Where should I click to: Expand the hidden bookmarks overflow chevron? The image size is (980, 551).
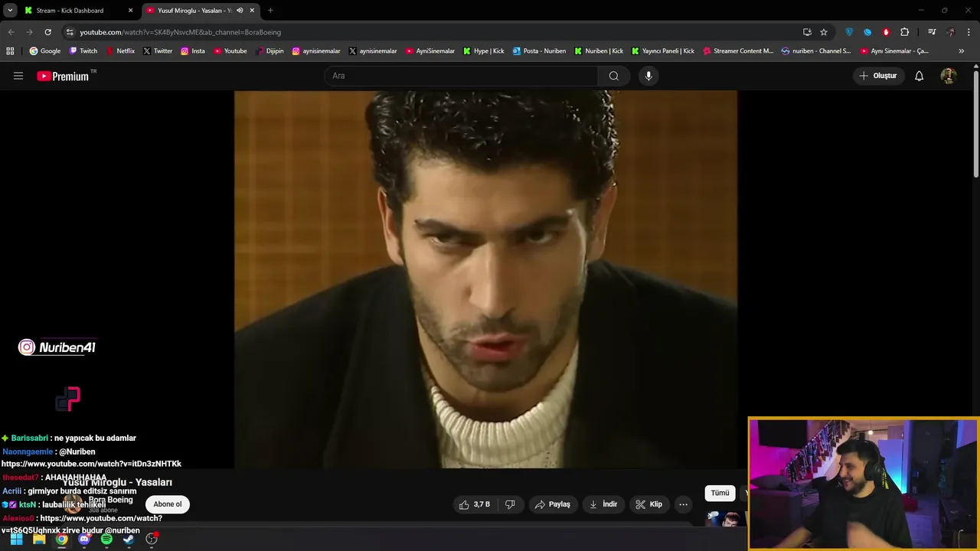[962, 51]
